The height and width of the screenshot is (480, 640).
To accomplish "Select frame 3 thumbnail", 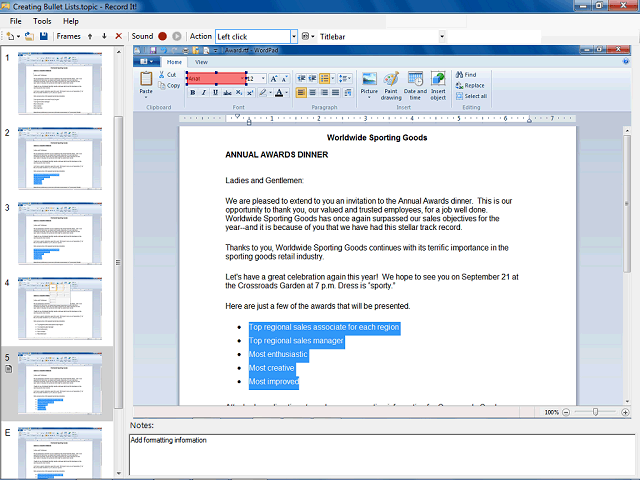I will pyautogui.click(x=60, y=233).
